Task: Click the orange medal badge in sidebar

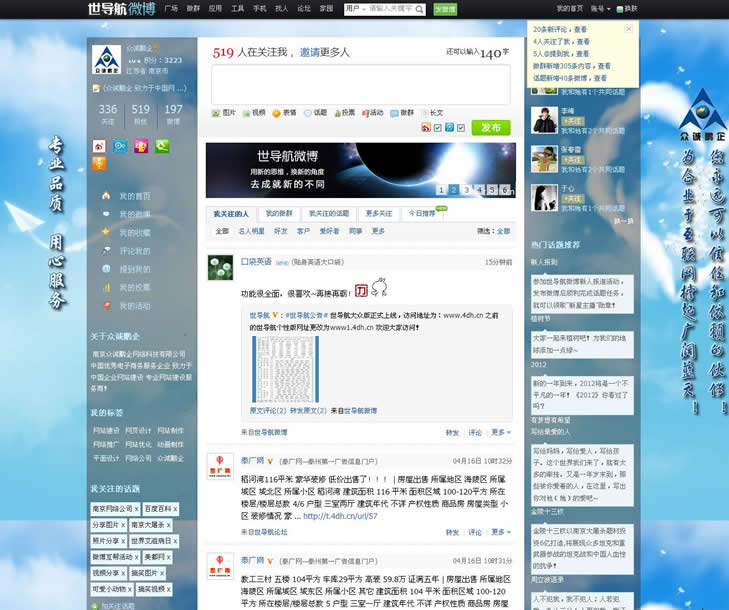Action: (x=99, y=164)
